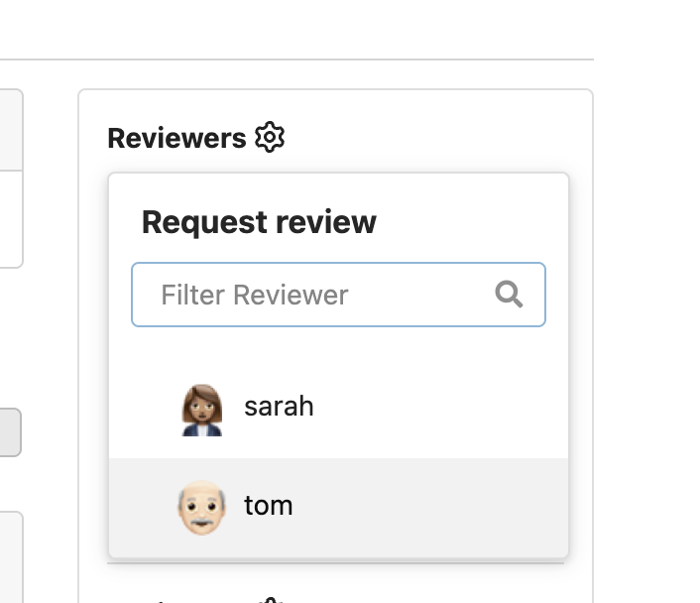This screenshot has height=603, width=700.
Task: Click the Filter Reviewer placeholder text
Action: 255,295
